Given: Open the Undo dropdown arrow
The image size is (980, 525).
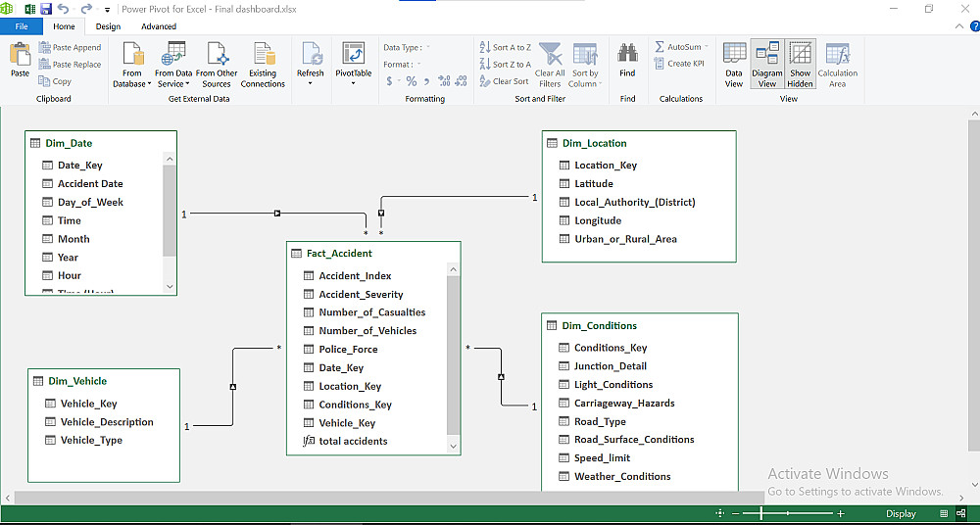Looking at the screenshot, I should (73, 10).
